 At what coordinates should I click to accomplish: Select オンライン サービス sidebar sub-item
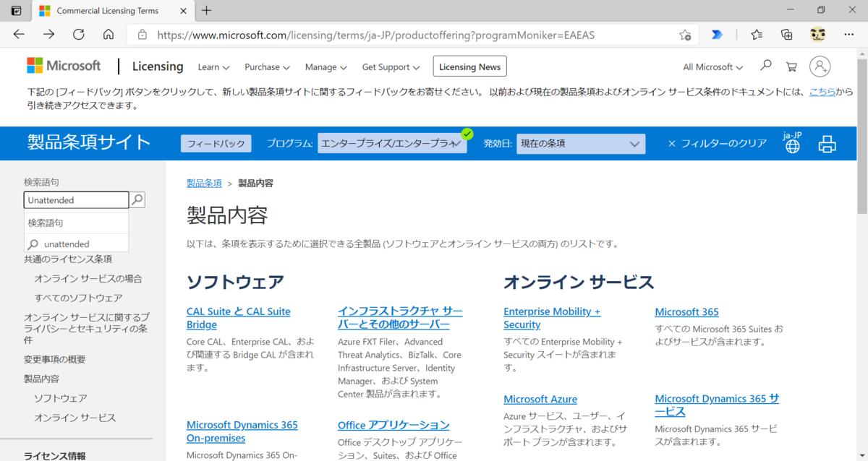click(75, 418)
